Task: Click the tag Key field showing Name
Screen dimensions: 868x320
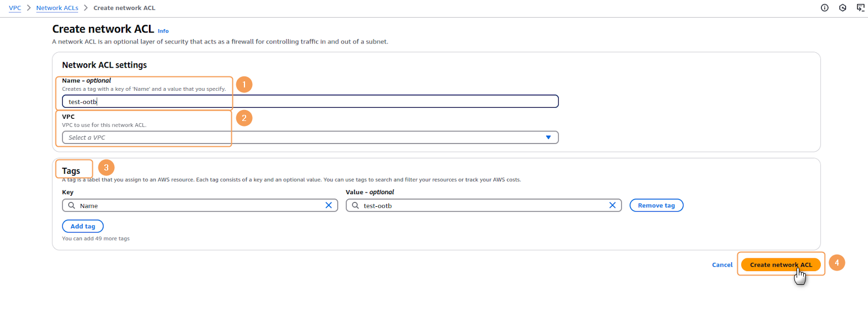Action: (201, 205)
